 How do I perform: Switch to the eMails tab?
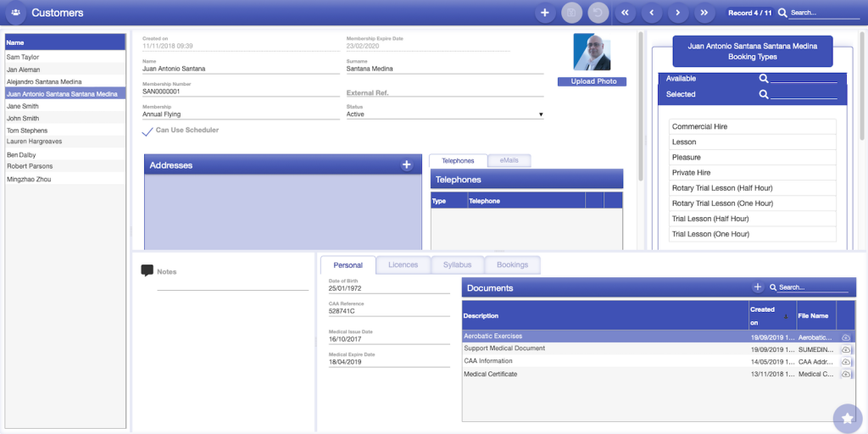509,160
